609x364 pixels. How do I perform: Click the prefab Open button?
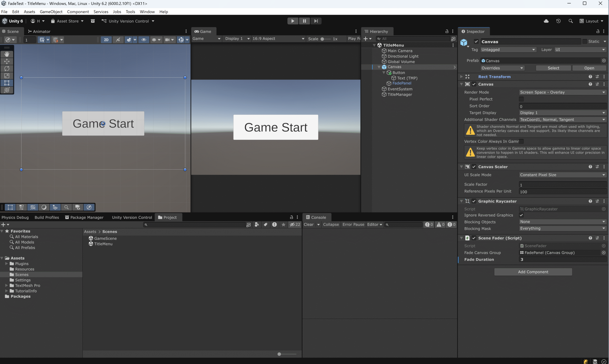click(589, 68)
